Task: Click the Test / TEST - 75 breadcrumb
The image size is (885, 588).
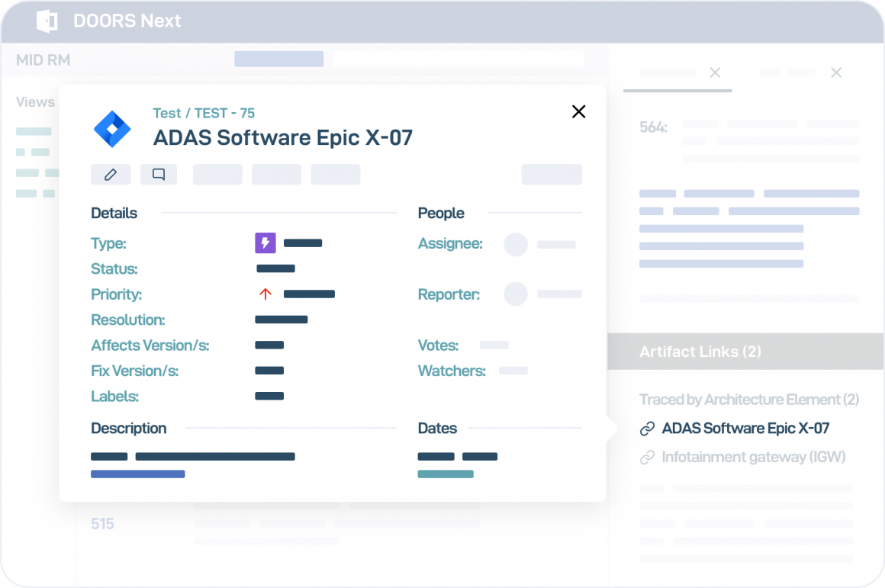Action: [204, 113]
